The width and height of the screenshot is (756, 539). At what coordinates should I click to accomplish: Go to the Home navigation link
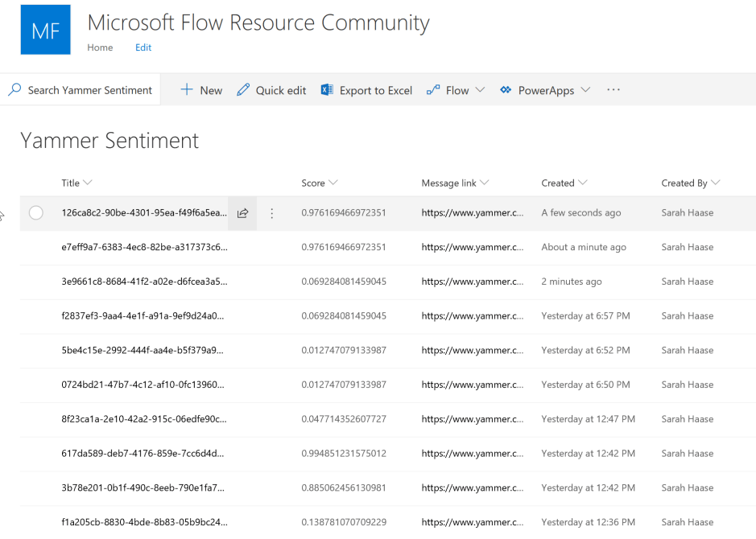tap(100, 47)
